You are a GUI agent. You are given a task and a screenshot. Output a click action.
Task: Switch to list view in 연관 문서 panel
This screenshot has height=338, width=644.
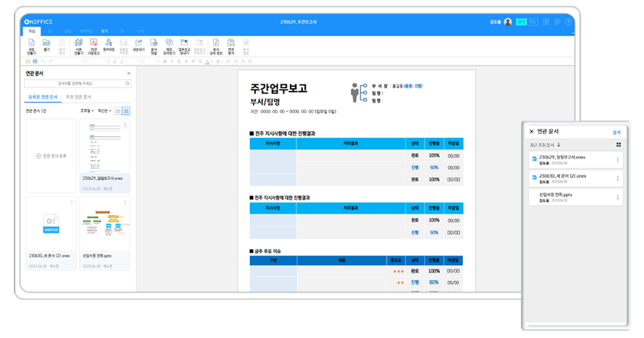pos(118,110)
